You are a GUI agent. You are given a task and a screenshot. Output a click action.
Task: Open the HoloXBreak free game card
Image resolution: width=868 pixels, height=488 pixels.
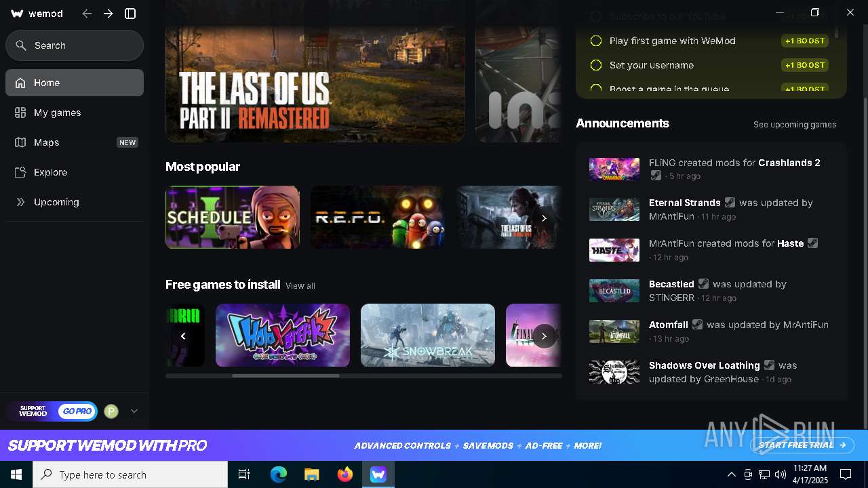283,335
